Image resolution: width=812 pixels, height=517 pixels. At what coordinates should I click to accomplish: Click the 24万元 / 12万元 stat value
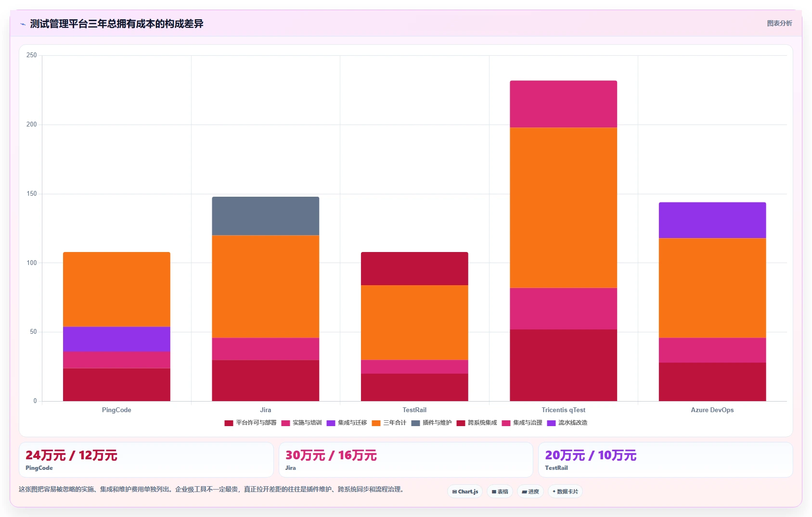tap(71, 455)
